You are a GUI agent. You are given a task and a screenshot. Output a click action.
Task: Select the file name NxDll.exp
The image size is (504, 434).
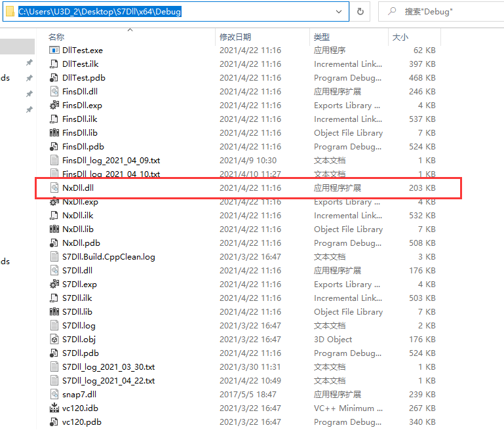pos(81,201)
